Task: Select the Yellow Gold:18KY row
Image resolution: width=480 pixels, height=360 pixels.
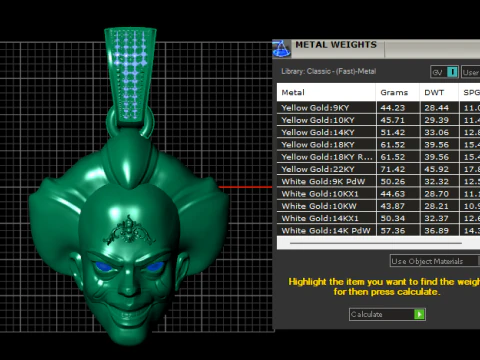Action: [x=378, y=145]
